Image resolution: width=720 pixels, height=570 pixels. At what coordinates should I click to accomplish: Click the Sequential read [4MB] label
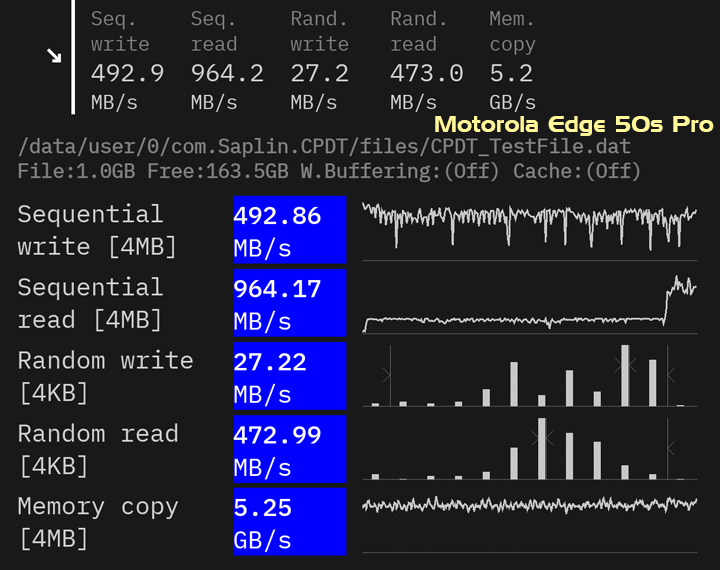90,303
